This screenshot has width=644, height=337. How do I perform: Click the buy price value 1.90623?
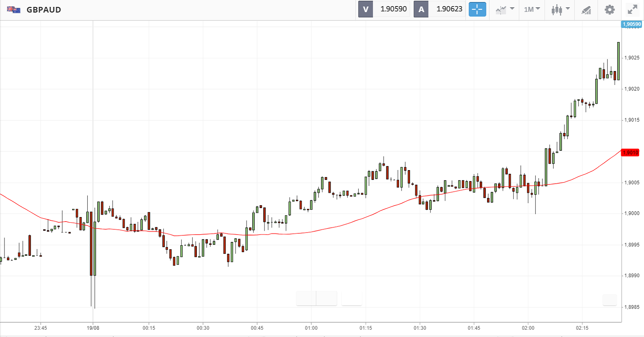point(449,9)
